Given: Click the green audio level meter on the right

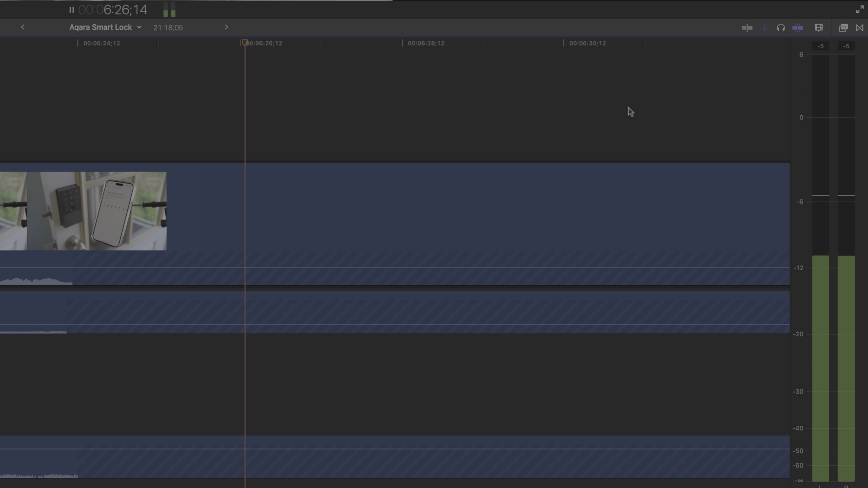Looking at the screenshot, I should coord(821,371).
